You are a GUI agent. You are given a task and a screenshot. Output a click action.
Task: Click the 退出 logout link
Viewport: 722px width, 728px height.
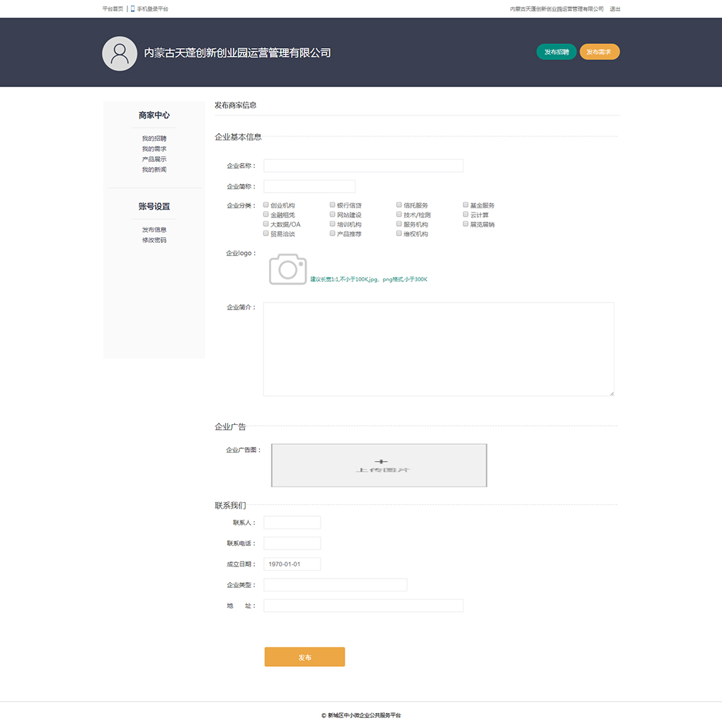click(x=614, y=9)
